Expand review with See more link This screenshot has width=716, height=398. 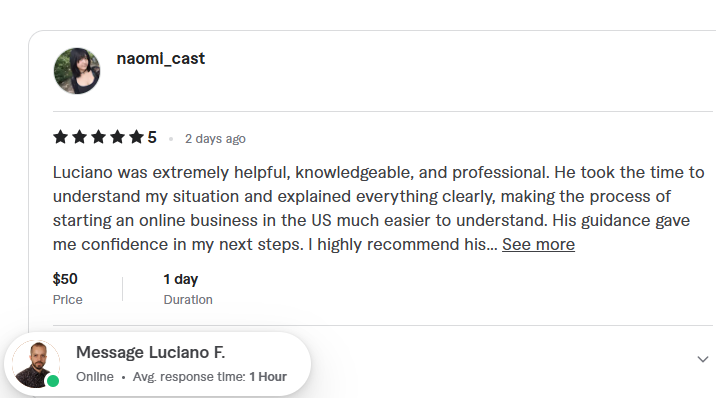click(x=538, y=245)
